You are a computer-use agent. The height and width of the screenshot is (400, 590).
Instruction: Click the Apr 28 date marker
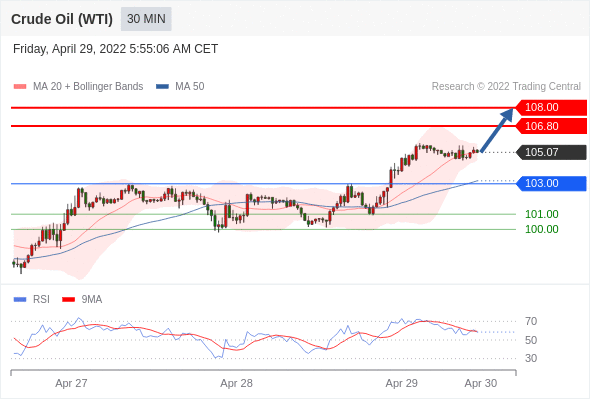pyautogui.click(x=236, y=383)
